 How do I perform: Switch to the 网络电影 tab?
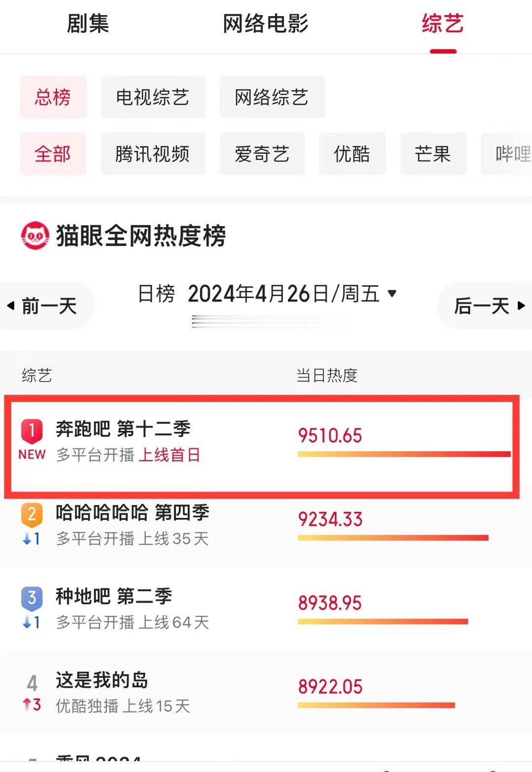[x=266, y=24]
